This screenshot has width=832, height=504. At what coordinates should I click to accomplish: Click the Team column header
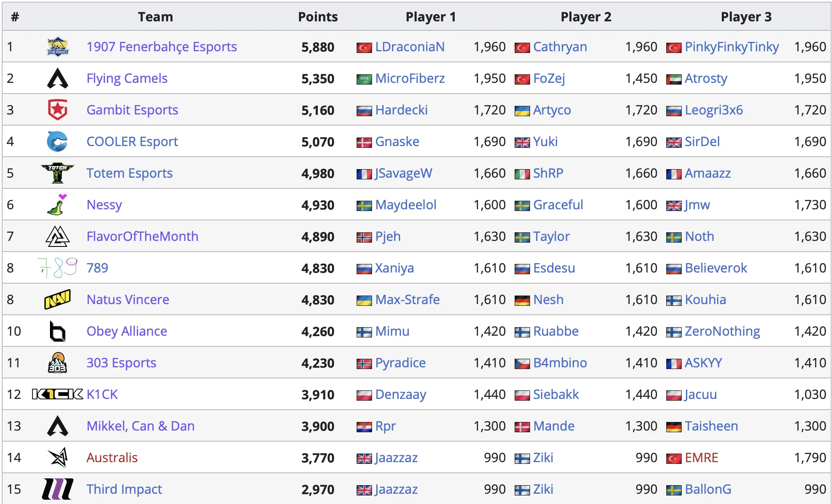[x=155, y=17]
